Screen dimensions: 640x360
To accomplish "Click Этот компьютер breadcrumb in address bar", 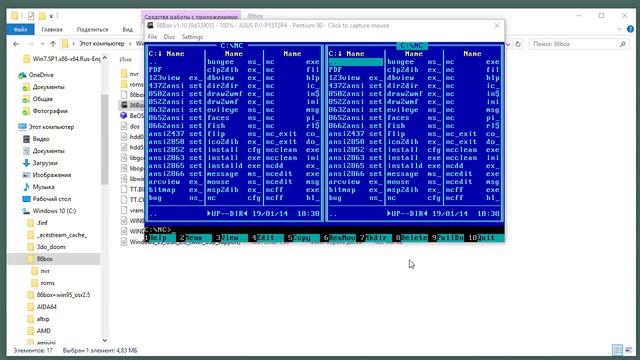I will click(101, 44).
